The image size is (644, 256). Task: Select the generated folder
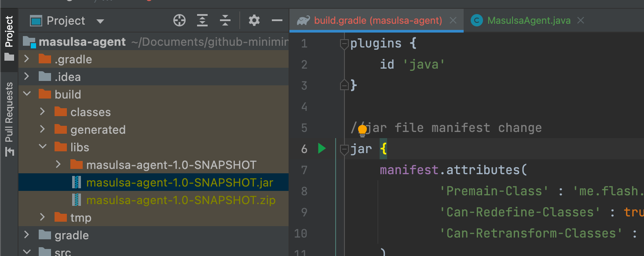154,129
